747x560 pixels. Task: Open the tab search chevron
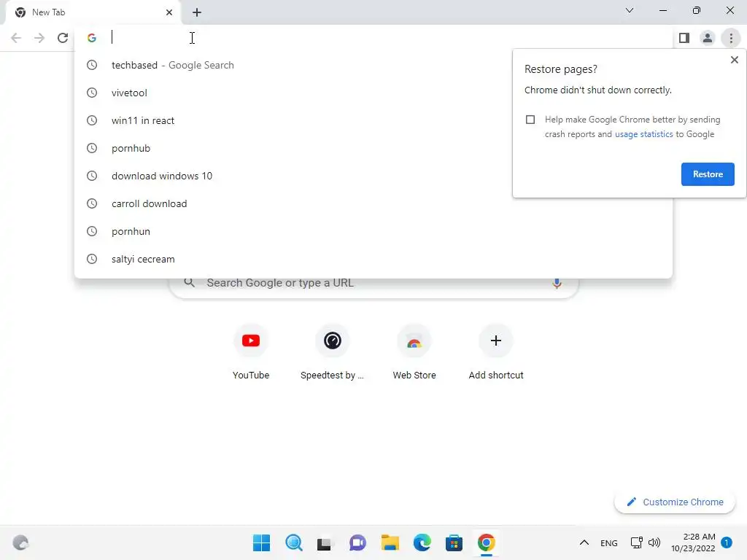tap(630, 10)
